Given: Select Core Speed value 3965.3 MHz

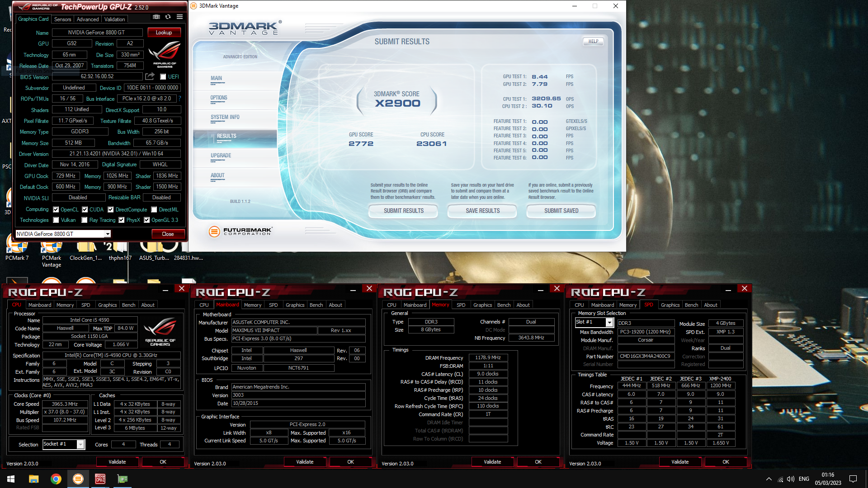Looking at the screenshot, I should pos(65,404).
